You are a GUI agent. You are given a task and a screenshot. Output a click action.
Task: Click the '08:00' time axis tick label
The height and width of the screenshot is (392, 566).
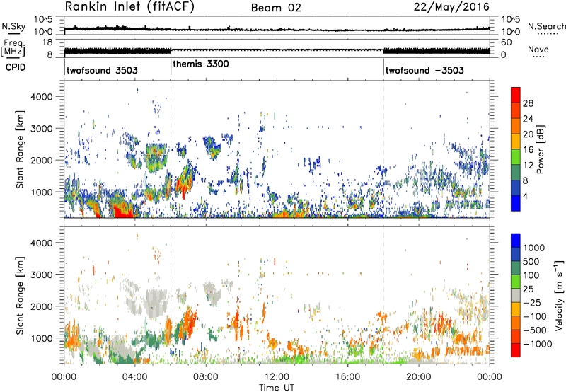206,377
